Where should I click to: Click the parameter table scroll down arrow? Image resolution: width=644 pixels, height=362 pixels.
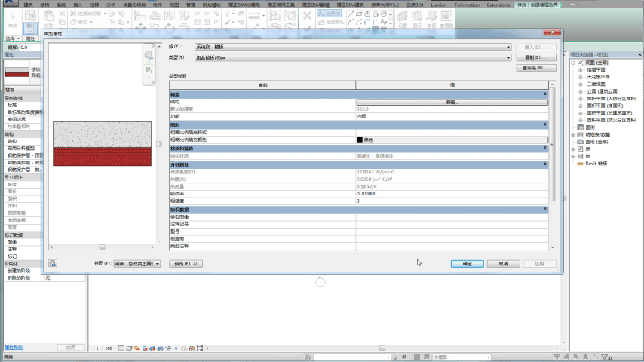(553, 248)
